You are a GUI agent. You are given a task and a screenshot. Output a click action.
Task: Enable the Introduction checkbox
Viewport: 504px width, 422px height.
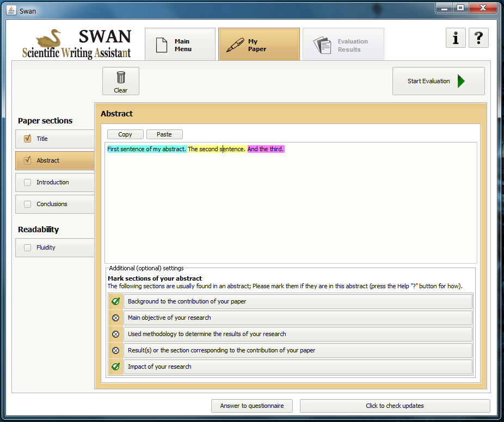(x=28, y=182)
